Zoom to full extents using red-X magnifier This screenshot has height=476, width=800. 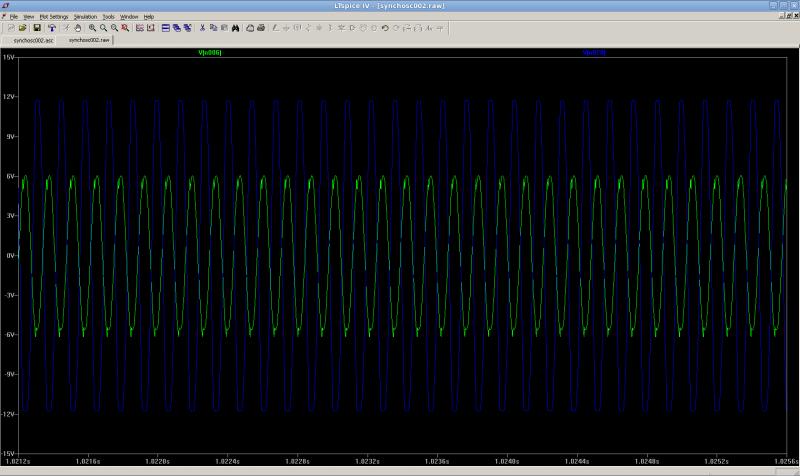click(125, 28)
